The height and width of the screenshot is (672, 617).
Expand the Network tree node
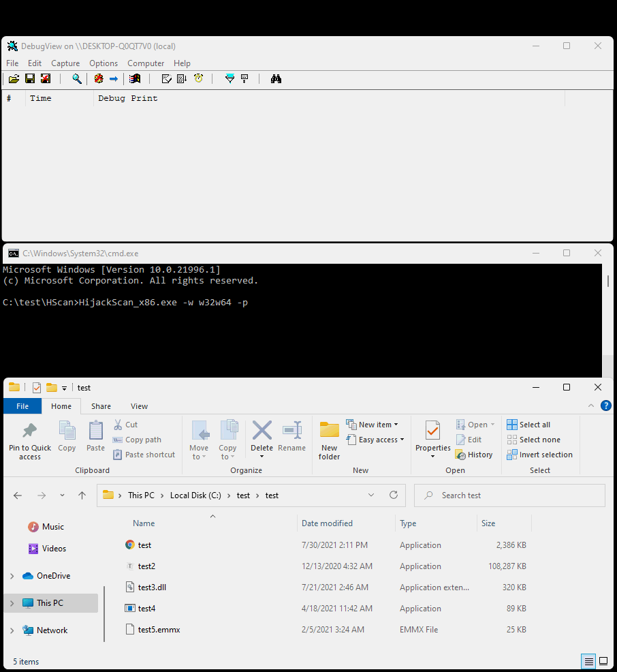(x=12, y=630)
